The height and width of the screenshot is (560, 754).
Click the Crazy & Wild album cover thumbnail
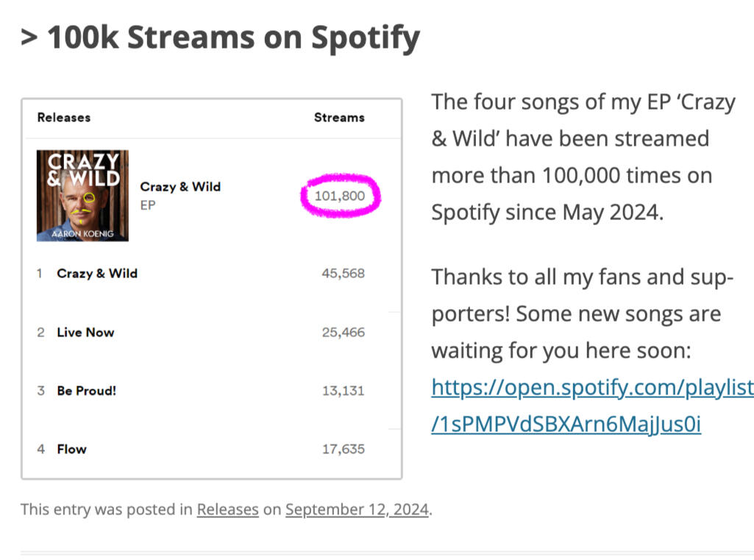point(82,195)
